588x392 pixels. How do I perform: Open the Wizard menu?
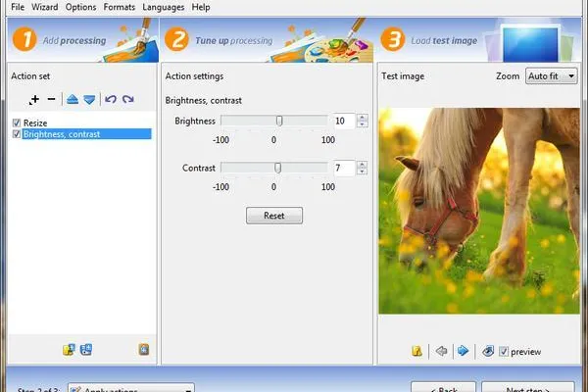tap(45, 7)
